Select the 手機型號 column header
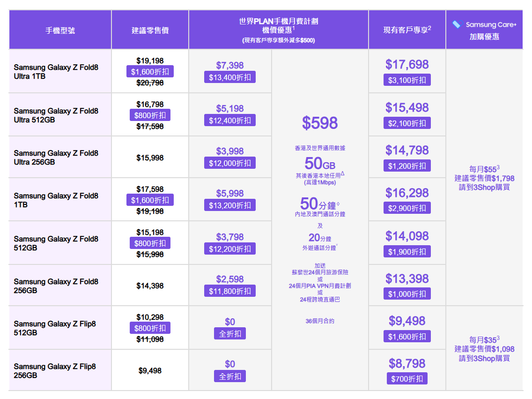Screen dimensions: 532x399 pos(60,30)
